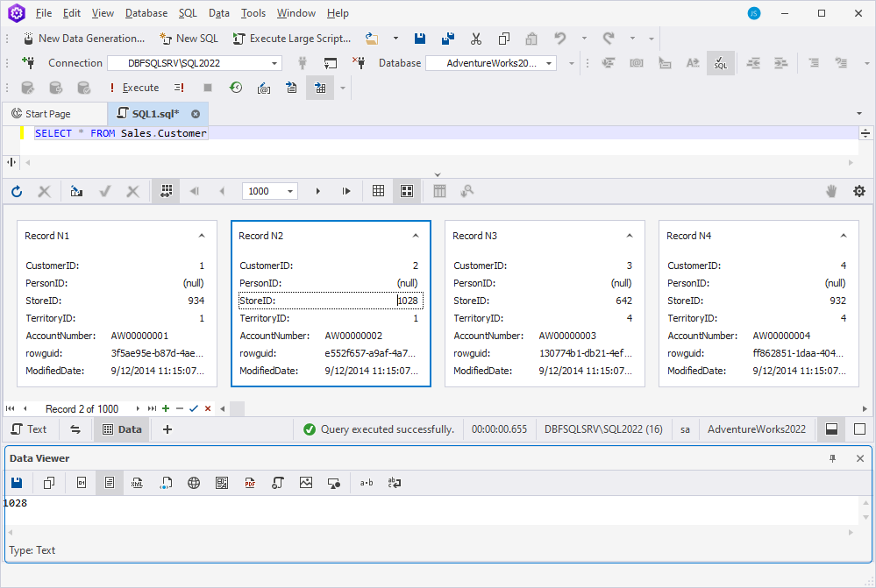The image size is (876, 588).
Task: Toggle paginal mode icon in grid toolbar
Action: [167, 192]
